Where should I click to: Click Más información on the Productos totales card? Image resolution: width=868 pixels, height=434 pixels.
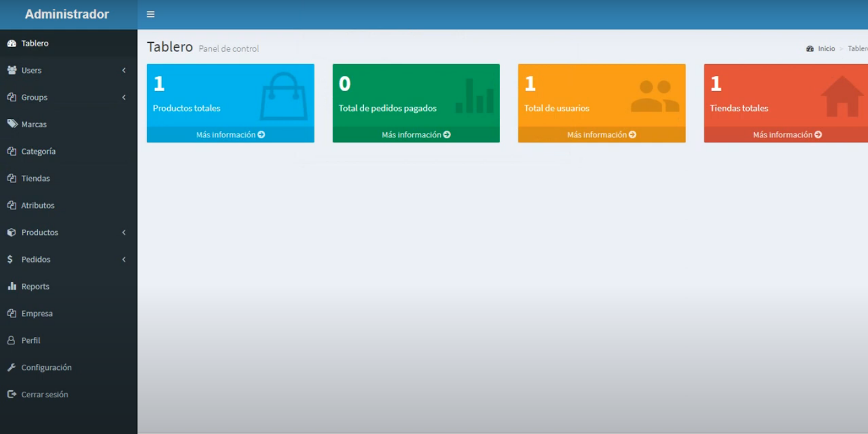[x=230, y=135]
